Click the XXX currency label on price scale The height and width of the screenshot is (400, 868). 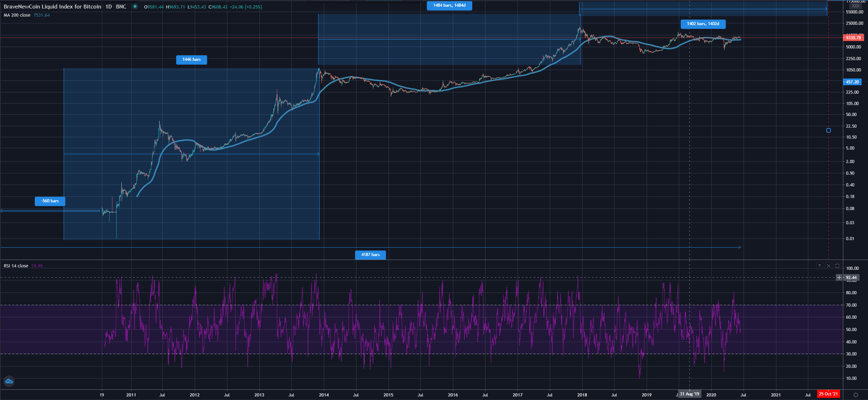855,6
